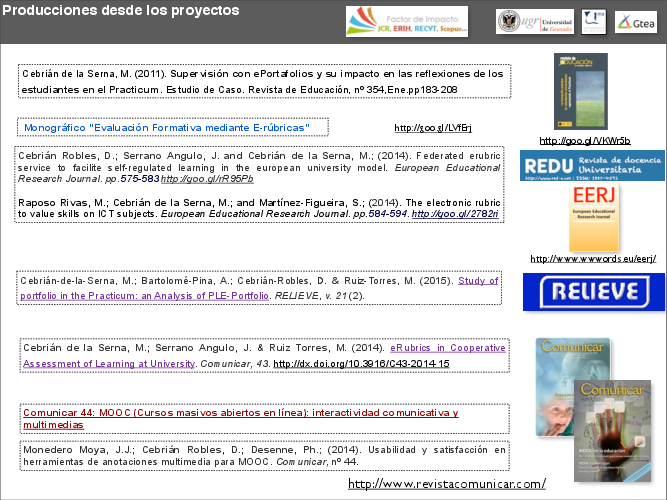The height and width of the screenshot is (500, 667).
Task: Open the Revista de Educación cover image
Action: (580, 92)
